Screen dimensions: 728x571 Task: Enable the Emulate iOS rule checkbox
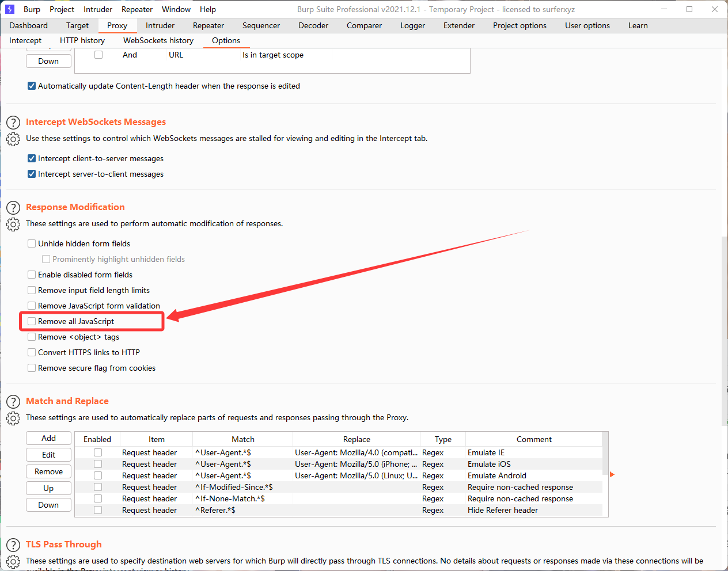click(98, 464)
